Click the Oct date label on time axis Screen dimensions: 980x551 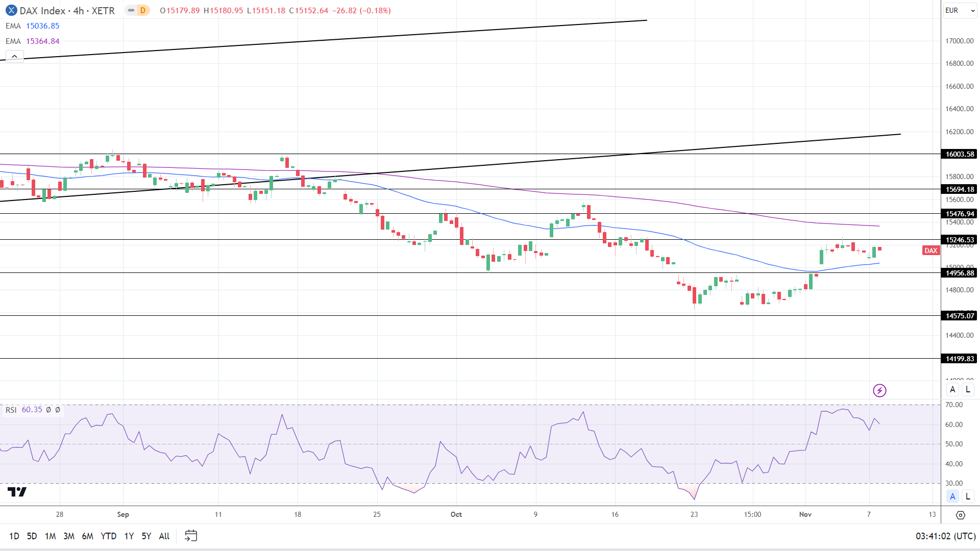point(456,514)
